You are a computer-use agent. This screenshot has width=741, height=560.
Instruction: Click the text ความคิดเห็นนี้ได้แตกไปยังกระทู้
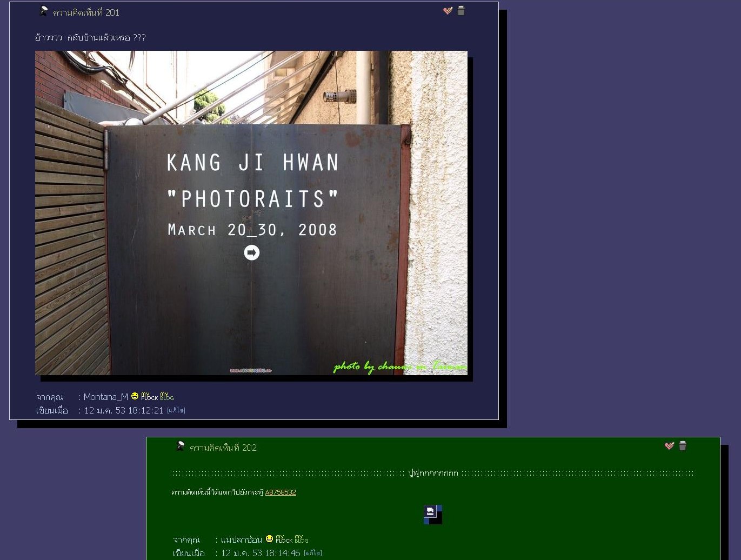point(217,492)
